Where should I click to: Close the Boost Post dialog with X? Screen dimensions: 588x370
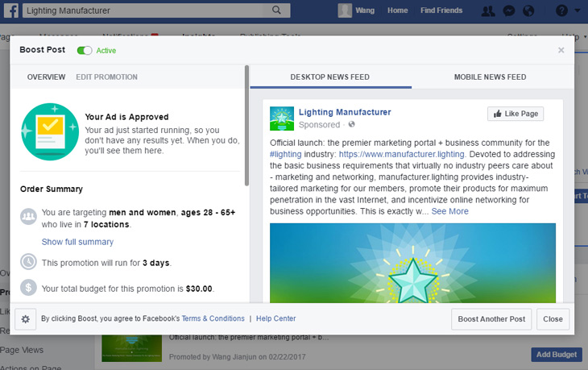tap(561, 50)
